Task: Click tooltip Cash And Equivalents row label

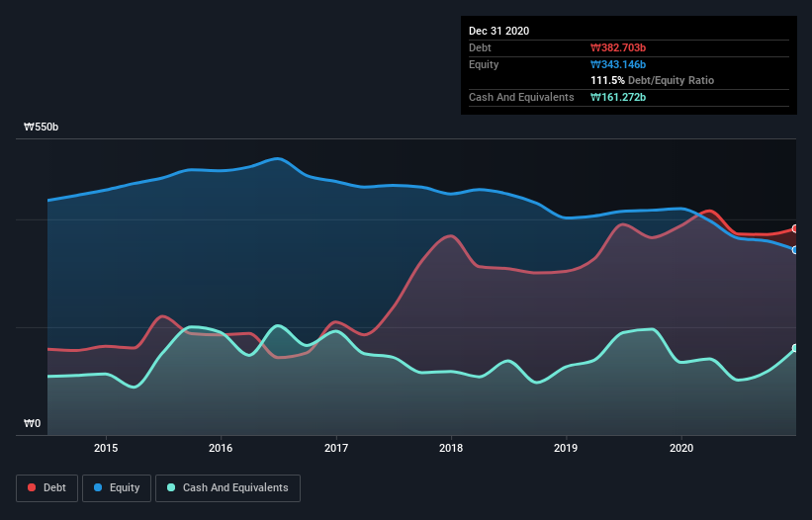Action: [x=521, y=97]
